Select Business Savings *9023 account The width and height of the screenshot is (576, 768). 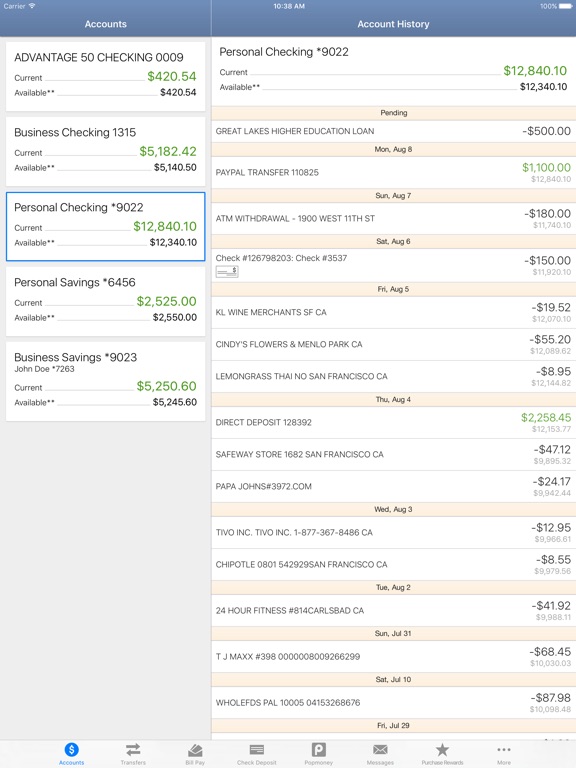[105, 381]
